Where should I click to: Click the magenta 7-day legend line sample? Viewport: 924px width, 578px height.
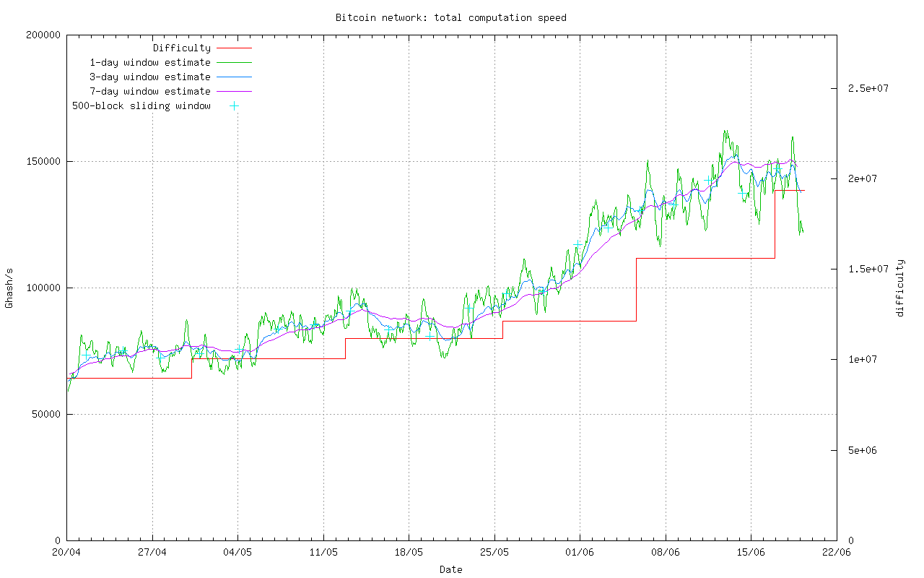[234, 92]
